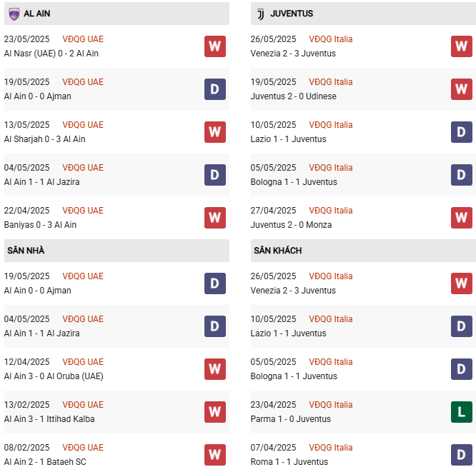Click the Al Ain club crest icon
Viewport: 476px width, 472px height.
[14, 14]
